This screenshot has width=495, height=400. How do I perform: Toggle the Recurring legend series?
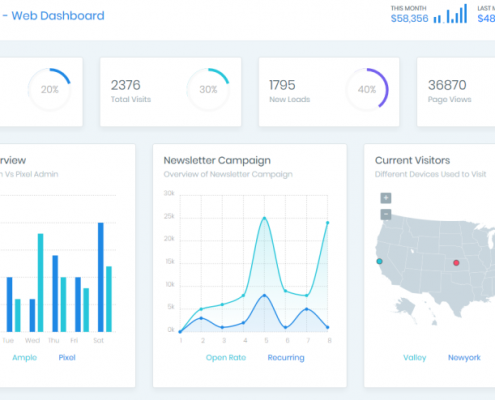click(x=286, y=358)
